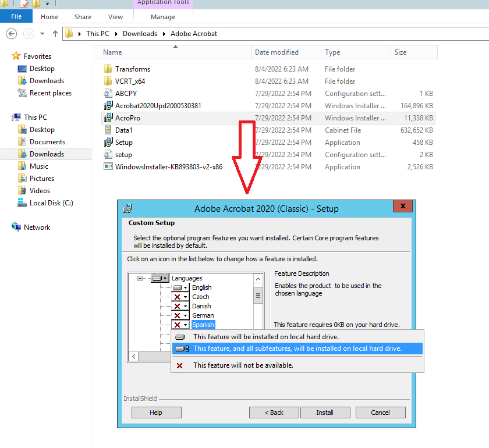
Task: Click the setup dialog title bar icon
Action: (x=128, y=208)
